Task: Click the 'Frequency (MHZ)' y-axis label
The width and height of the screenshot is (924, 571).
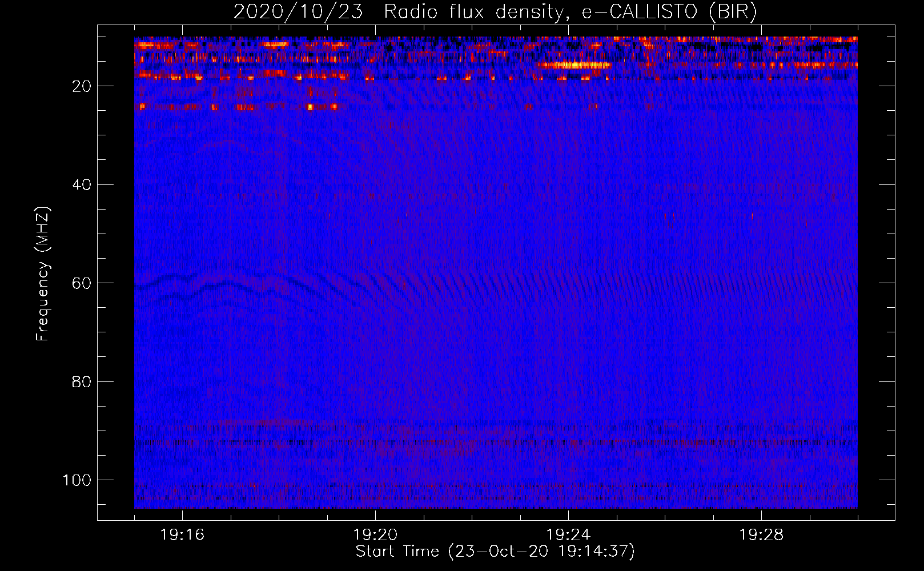Action: [43, 274]
